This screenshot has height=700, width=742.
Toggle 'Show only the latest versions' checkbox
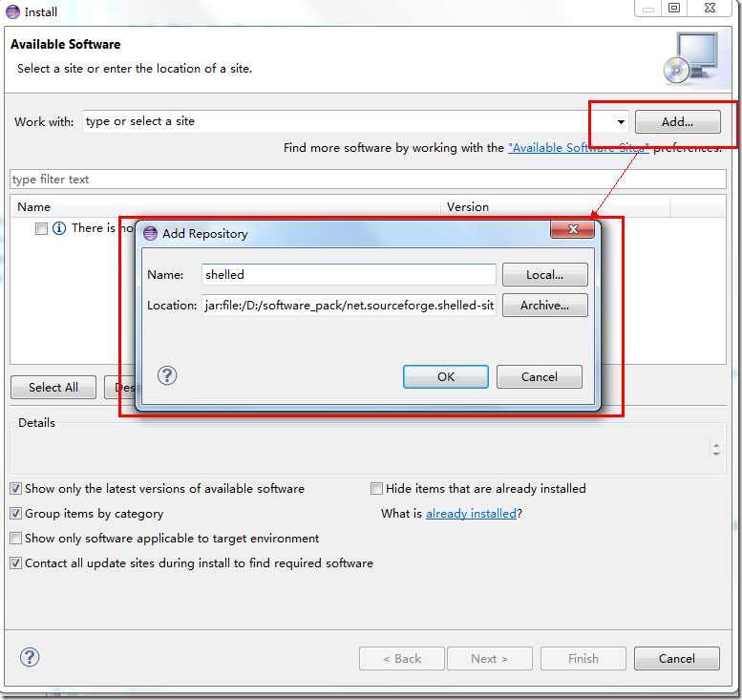click(x=15, y=488)
